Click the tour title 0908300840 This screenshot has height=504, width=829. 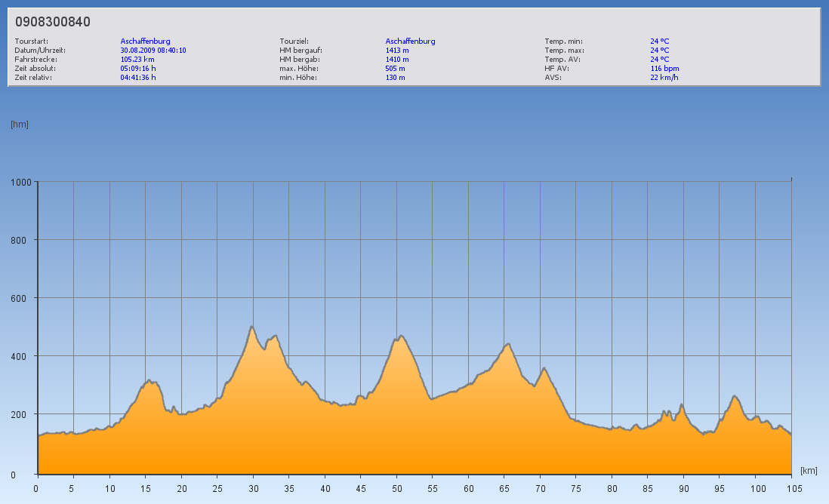pos(53,22)
